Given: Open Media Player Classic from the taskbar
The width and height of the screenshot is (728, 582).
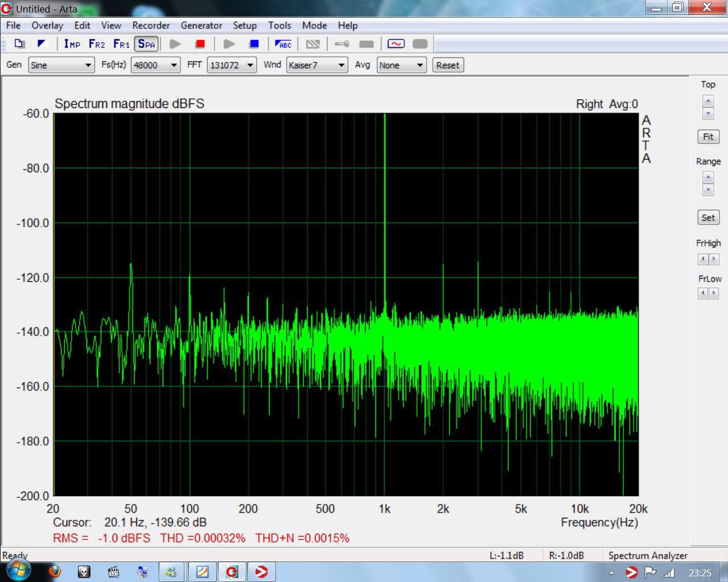Looking at the screenshot, I should 113,572.
